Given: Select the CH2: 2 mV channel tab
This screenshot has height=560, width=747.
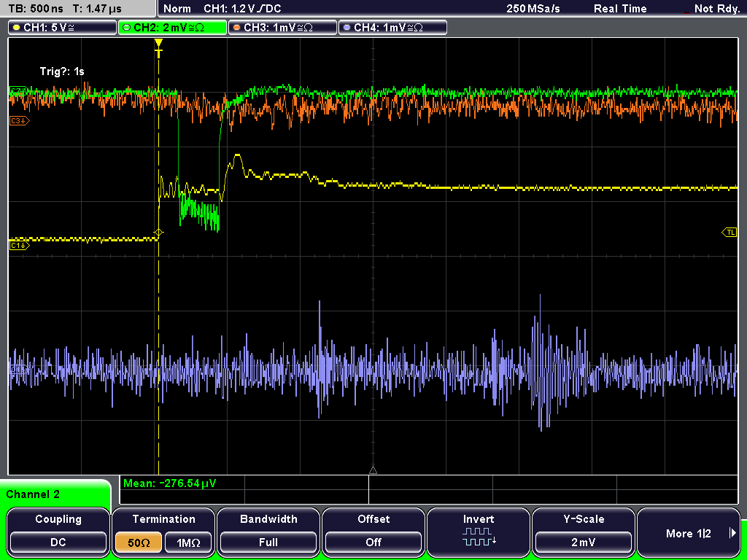Looking at the screenshot, I should click(x=172, y=28).
